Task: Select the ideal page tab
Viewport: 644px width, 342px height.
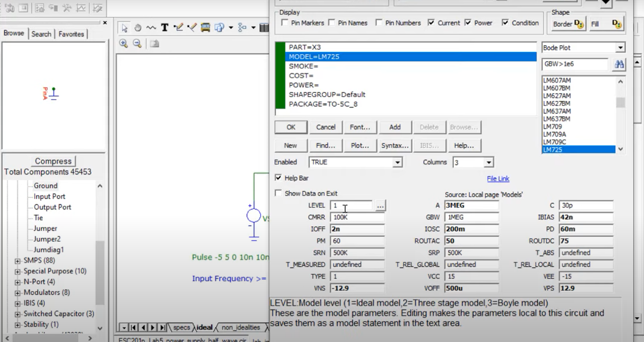Action: pos(204,327)
